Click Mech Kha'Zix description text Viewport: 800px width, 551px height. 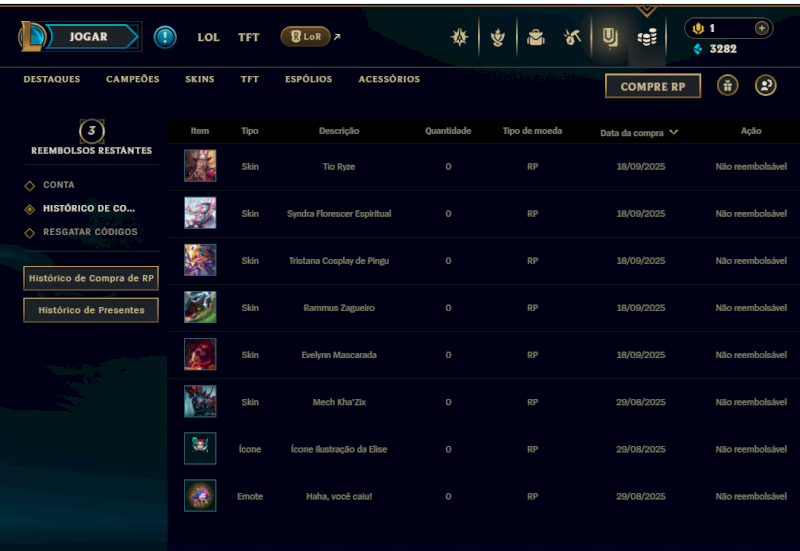pos(339,402)
